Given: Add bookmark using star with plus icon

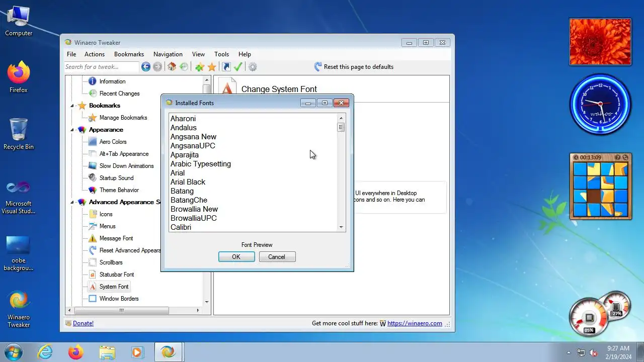Looking at the screenshot, I should (200, 67).
